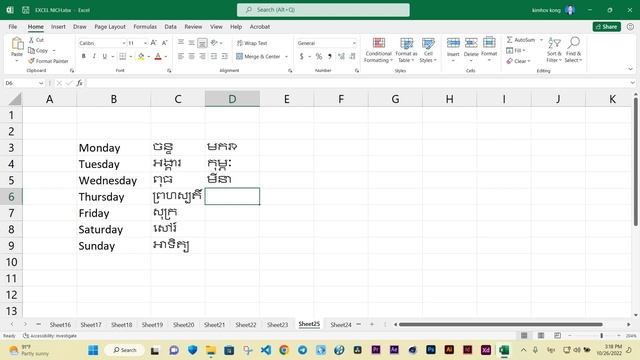Choose Top Align for cells
Viewport: 640px width, 360px height.
pos(181,42)
